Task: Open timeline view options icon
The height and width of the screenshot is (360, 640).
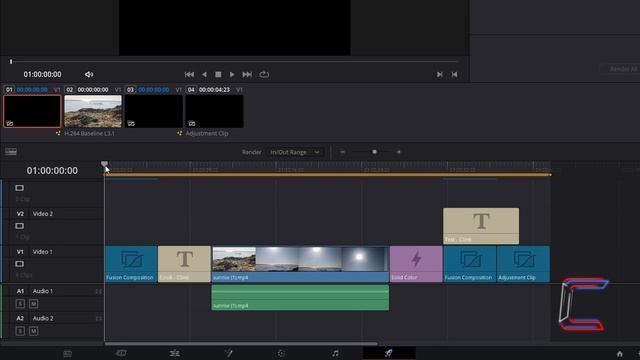Action: [11, 152]
